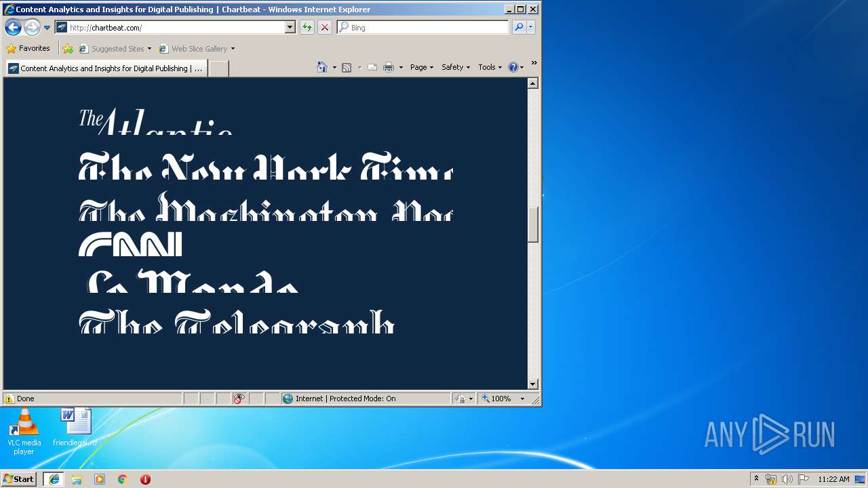
Task: Open VLC media player desktop shortcut
Action: click(24, 432)
